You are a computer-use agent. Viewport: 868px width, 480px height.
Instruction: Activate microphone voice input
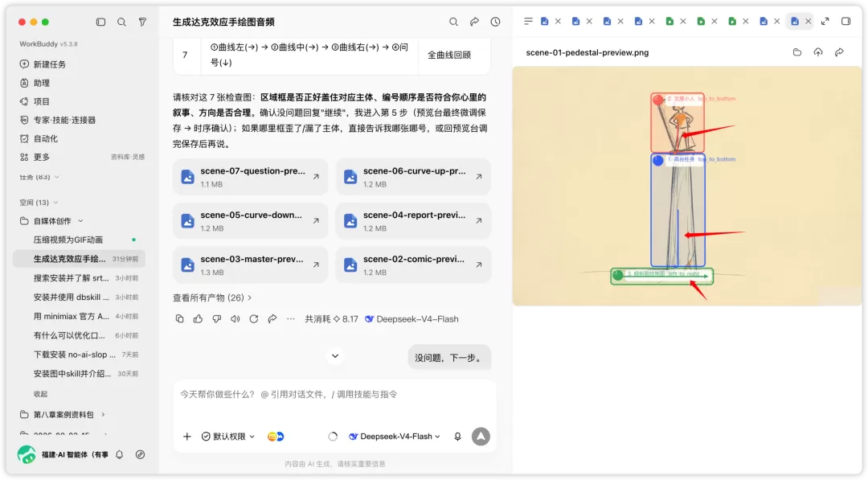458,437
